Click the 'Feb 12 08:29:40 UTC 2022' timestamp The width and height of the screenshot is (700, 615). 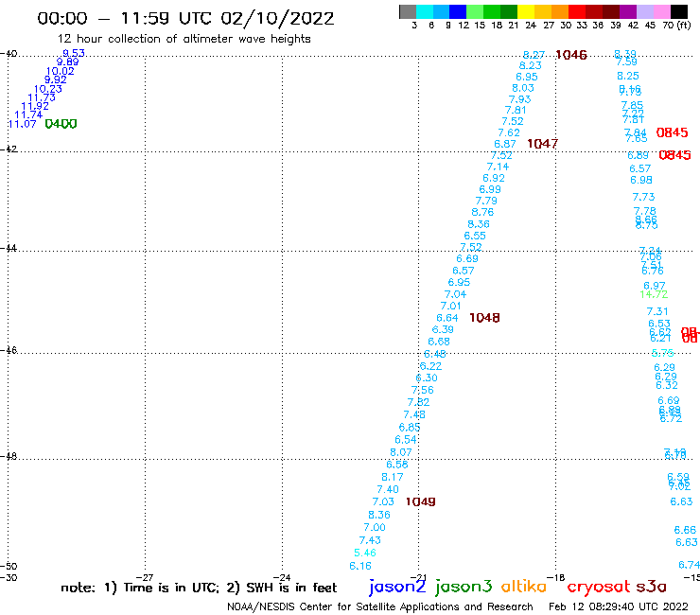[619, 607]
